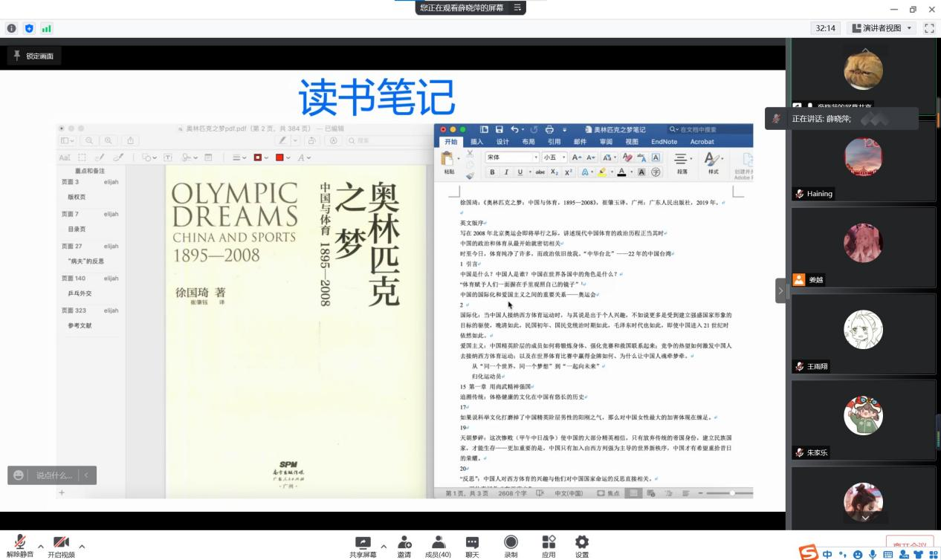Open the 设置 settings gear
941x560 pixels.
582,542
